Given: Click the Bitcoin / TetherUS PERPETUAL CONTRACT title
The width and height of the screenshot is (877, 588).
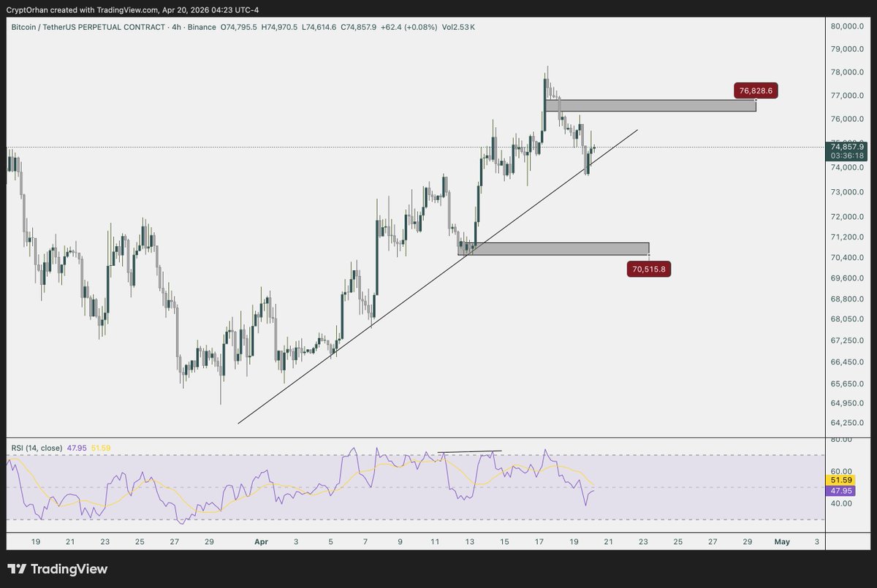Looking at the screenshot, I should pos(88,27).
